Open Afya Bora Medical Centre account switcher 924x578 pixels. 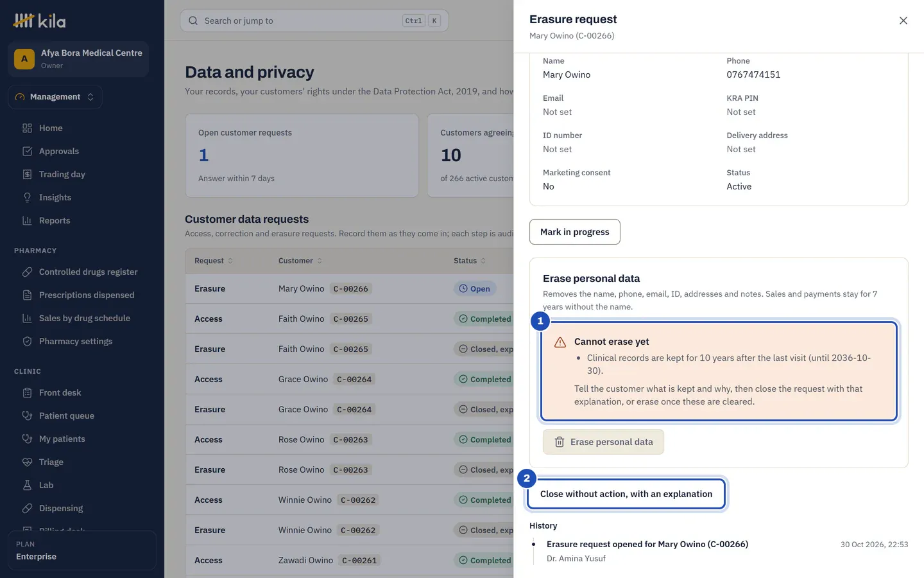[78, 59]
